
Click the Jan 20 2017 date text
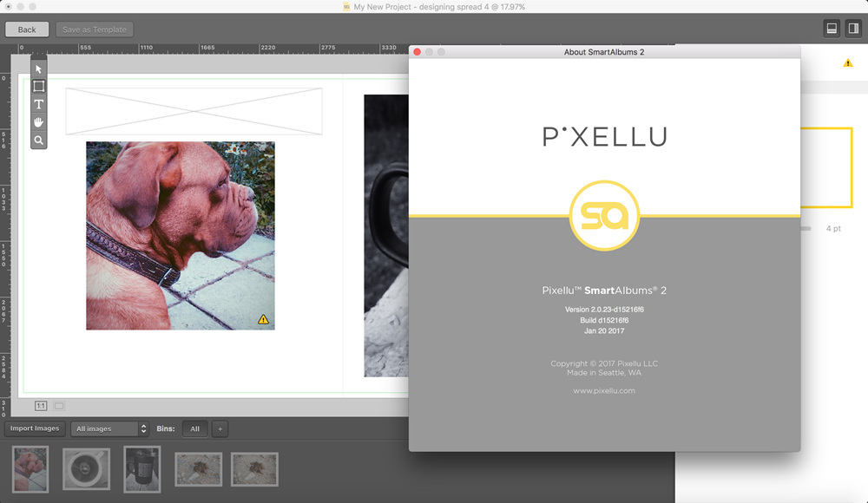click(x=604, y=331)
